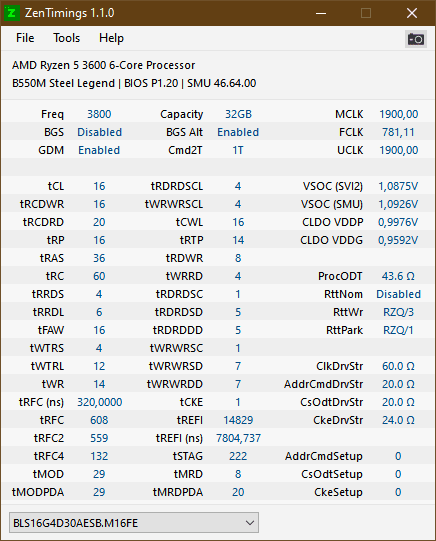
Task: Select the FCLK value 781,11
Action: click(398, 132)
